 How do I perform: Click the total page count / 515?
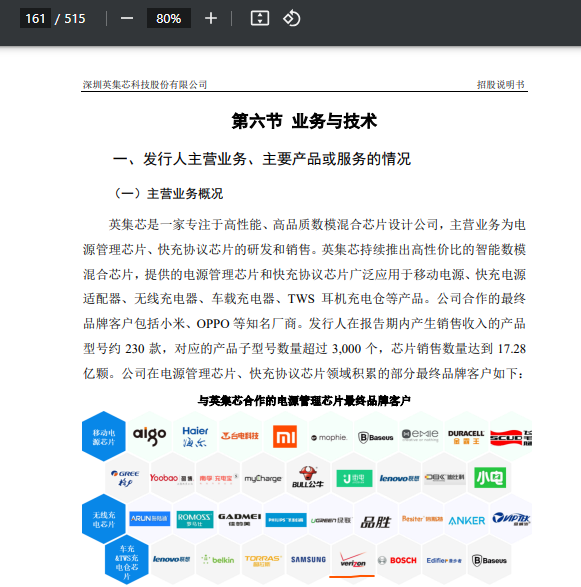[x=70, y=18]
